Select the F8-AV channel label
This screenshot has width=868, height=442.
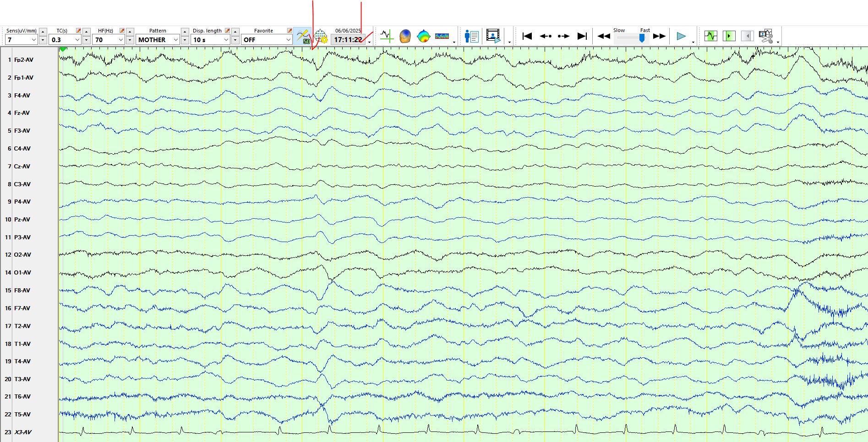[x=22, y=291]
